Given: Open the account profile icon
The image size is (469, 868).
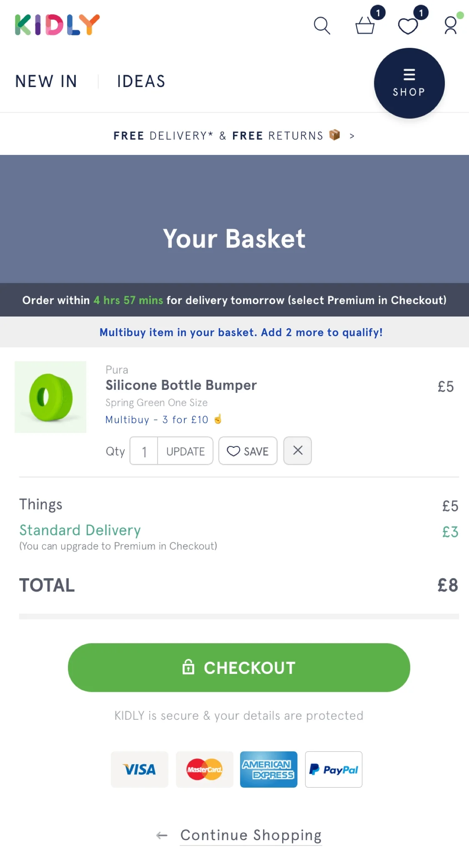Looking at the screenshot, I should pyautogui.click(x=451, y=25).
